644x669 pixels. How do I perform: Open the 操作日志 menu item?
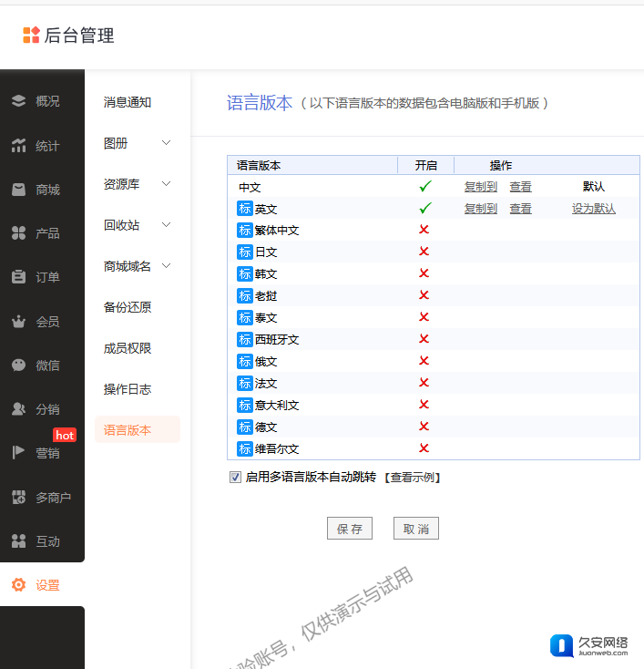[128, 389]
